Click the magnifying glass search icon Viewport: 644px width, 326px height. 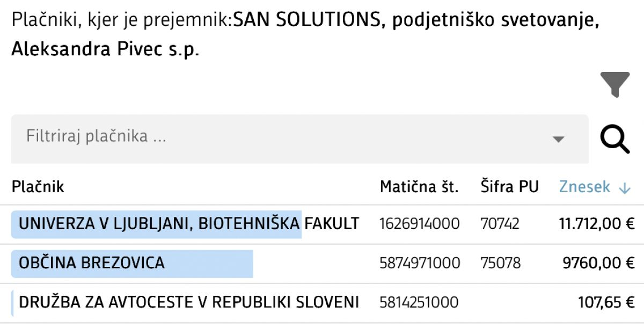point(614,139)
